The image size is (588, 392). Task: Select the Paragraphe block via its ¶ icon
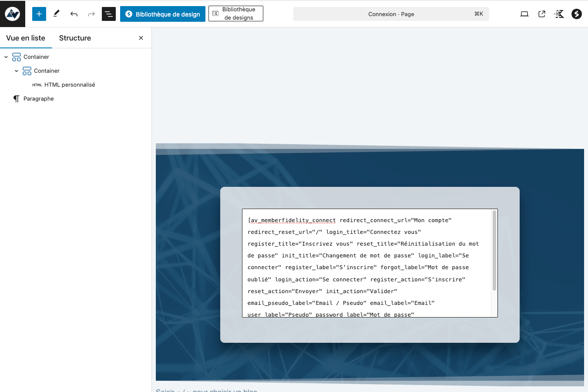point(16,98)
